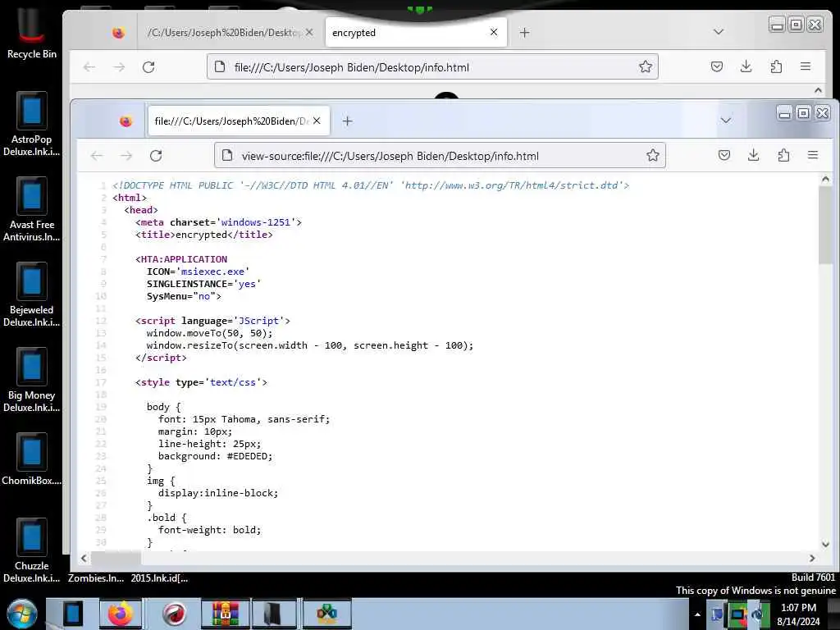The width and height of the screenshot is (840, 630).
Task: Open the Windows Start menu
Action: click(x=22, y=614)
